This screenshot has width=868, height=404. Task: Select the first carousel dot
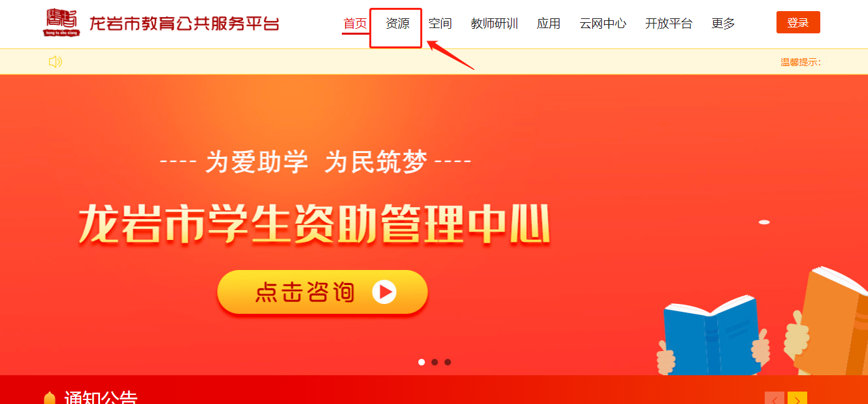[422, 362]
